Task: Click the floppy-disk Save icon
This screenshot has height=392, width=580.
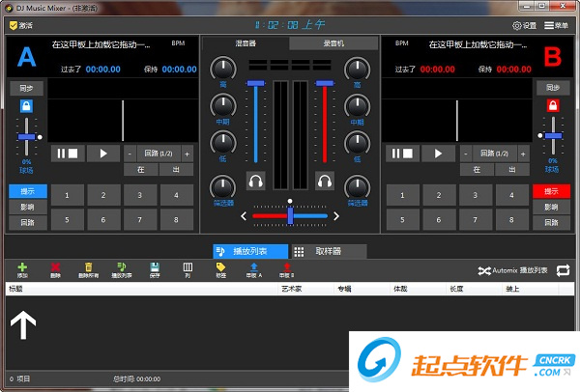Action: (155, 270)
